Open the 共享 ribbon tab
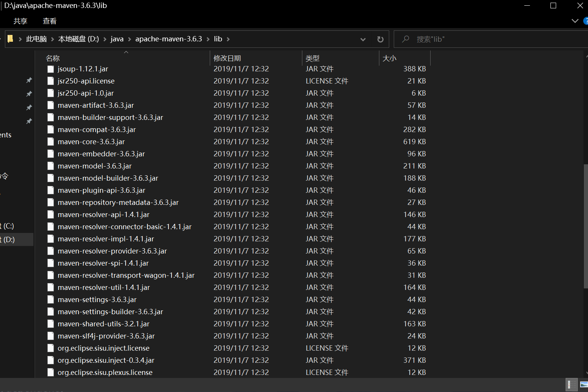 [20, 21]
